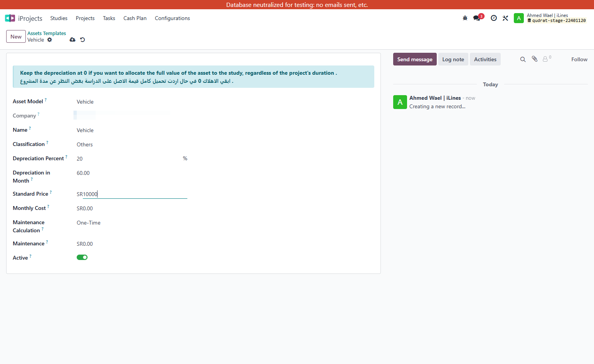Search messages with the magnifier icon
This screenshot has height=364, width=594.
(x=523, y=59)
